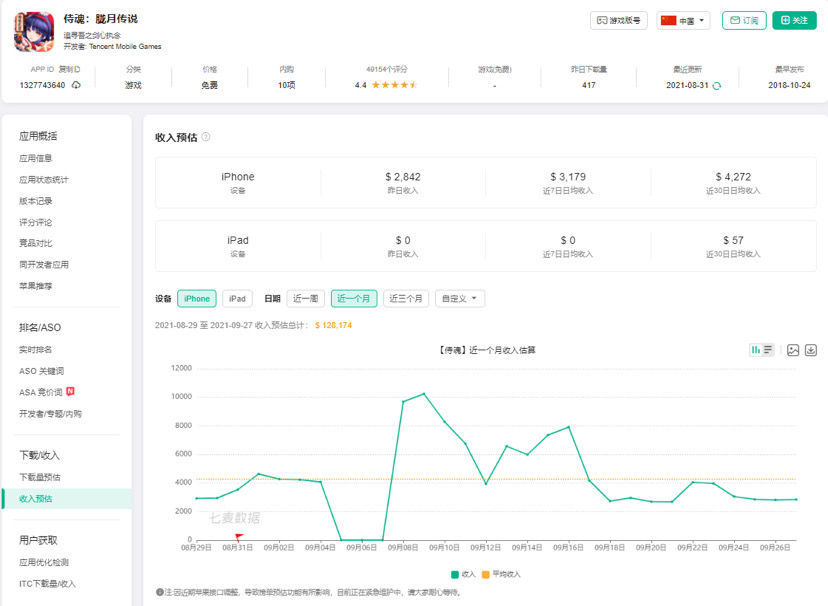Click the 应用概括 section heading
The width and height of the screenshot is (828, 606).
pyautogui.click(x=38, y=136)
